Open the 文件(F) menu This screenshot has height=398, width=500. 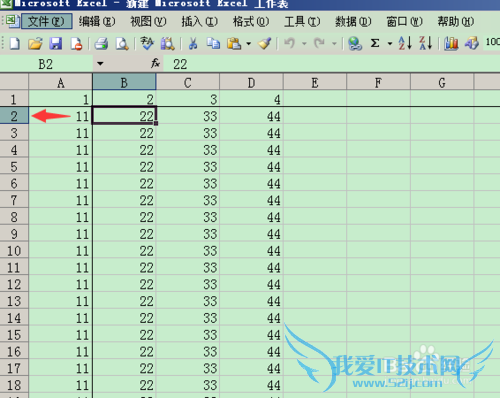click(47, 22)
